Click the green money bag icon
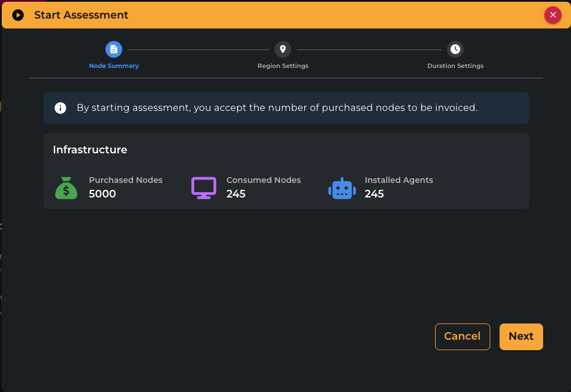The image size is (571, 392). pyautogui.click(x=66, y=188)
